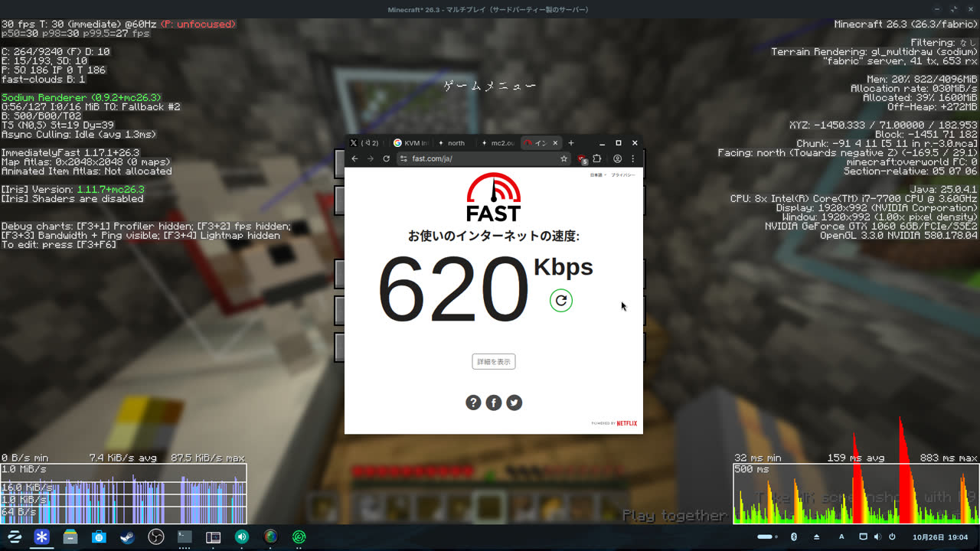Share results via the Facebook icon
This screenshot has height=551, width=980.
pos(494,403)
